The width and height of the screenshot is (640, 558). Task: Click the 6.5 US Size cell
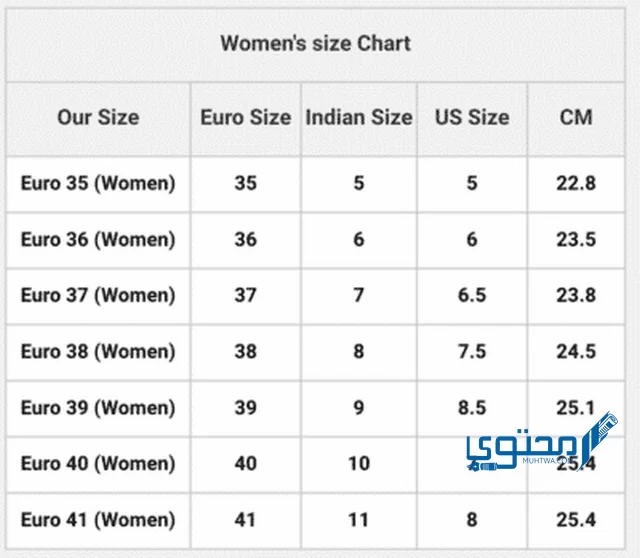(x=472, y=296)
